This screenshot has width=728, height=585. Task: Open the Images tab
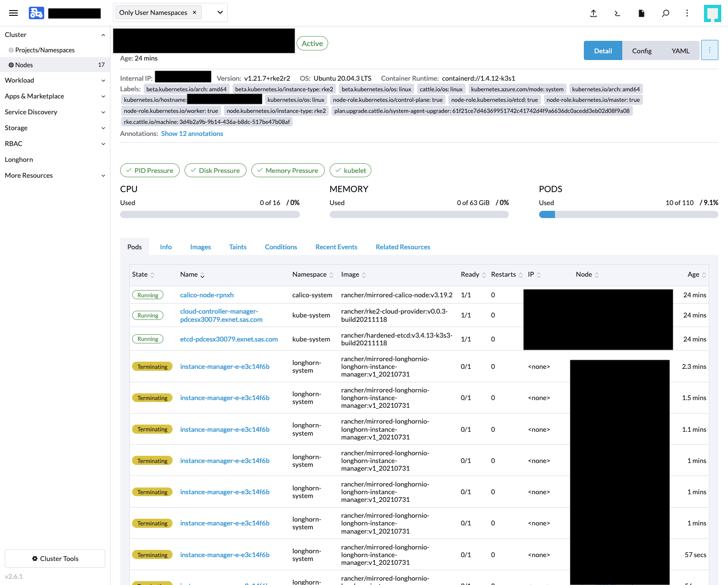(x=200, y=246)
